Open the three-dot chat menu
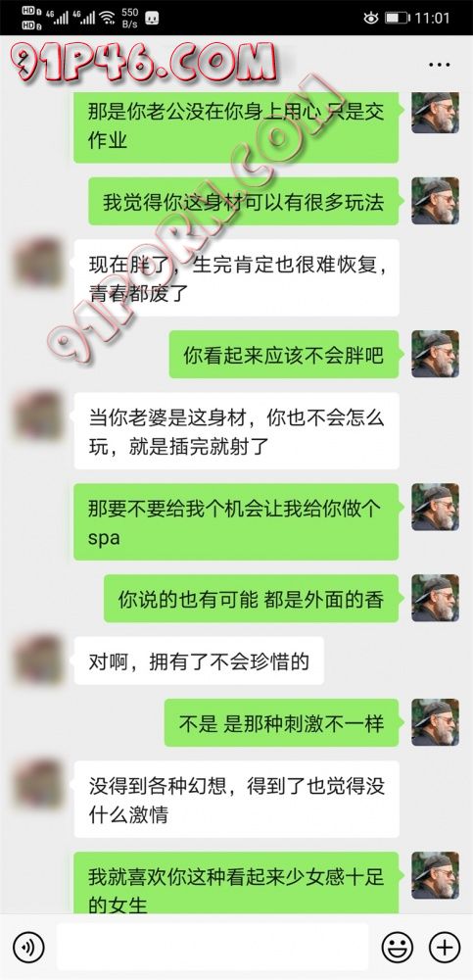 (x=440, y=65)
